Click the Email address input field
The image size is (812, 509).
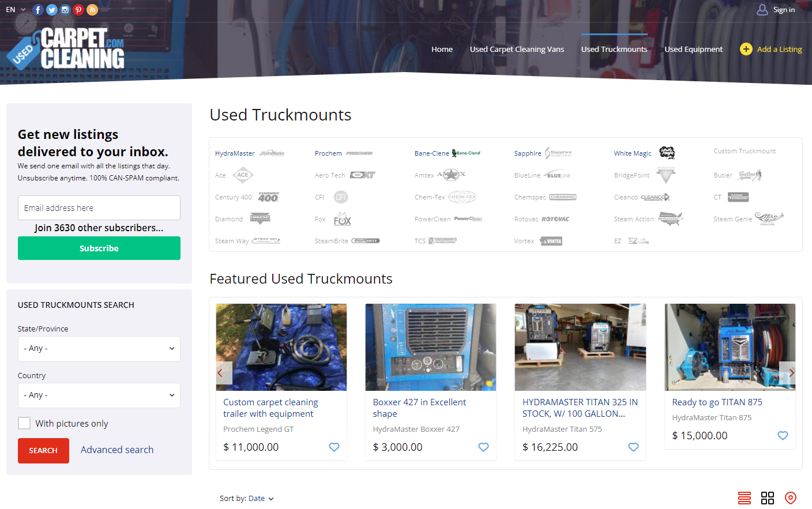(99, 208)
